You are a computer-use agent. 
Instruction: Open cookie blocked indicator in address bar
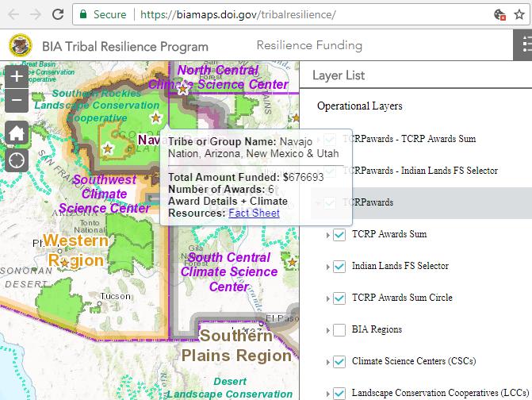(x=499, y=14)
